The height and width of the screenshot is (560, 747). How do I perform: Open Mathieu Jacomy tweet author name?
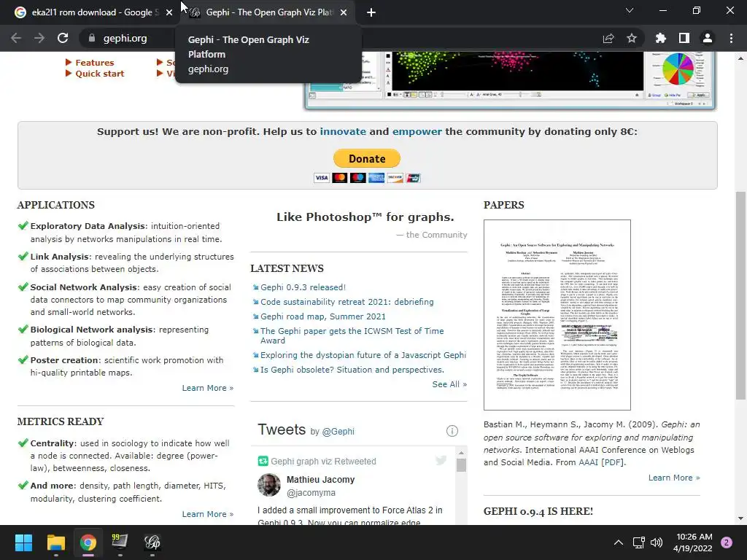pyautogui.click(x=321, y=480)
